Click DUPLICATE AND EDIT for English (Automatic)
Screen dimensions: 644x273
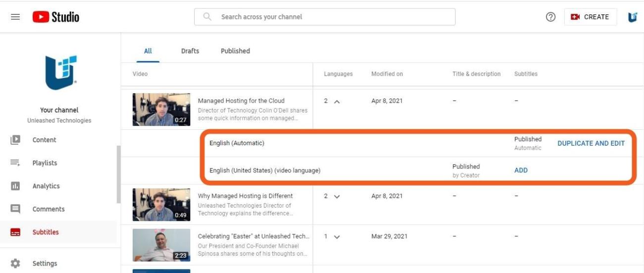tap(590, 143)
